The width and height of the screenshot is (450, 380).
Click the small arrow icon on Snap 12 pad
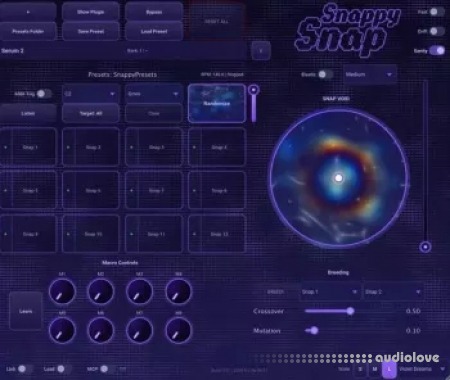pyautogui.click(x=194, y=234)
